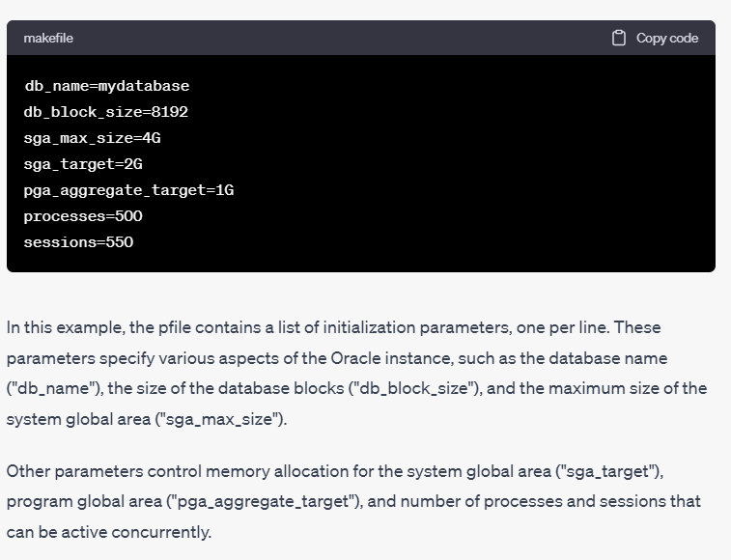
Task: Click the dark code block header bar
Action: click(x=361, y=38)
